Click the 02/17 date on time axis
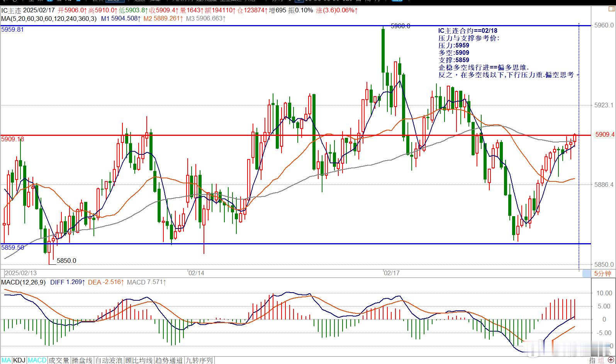 pos(392,273)
